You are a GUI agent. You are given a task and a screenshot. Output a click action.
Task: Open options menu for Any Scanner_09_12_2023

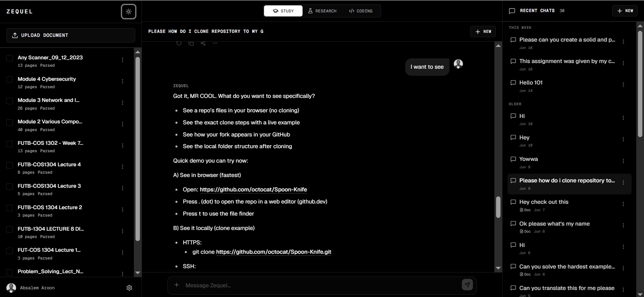[x=122, y=60]
